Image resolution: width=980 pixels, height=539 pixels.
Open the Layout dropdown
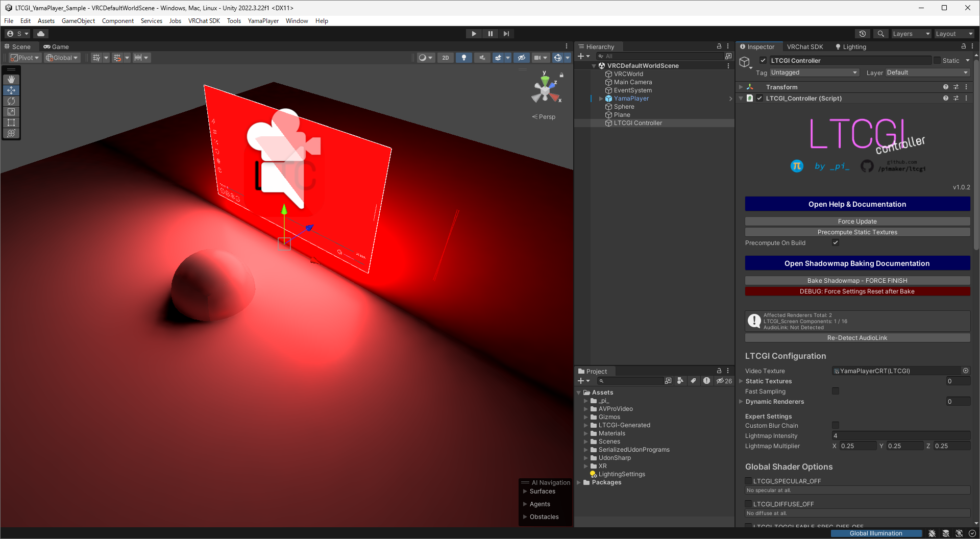(x=953, y=33)
